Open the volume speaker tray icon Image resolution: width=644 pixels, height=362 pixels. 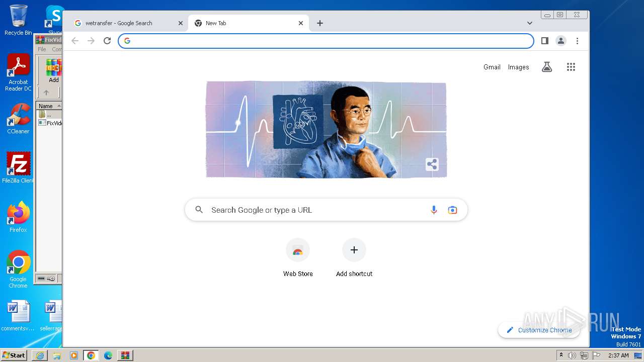click(572, 355)
